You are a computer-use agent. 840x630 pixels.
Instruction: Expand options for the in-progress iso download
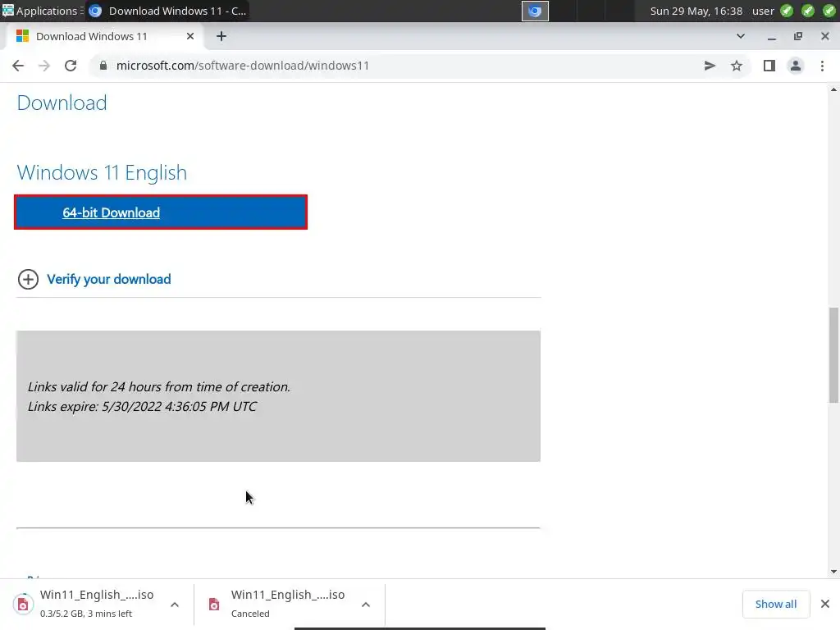(175, 605)
